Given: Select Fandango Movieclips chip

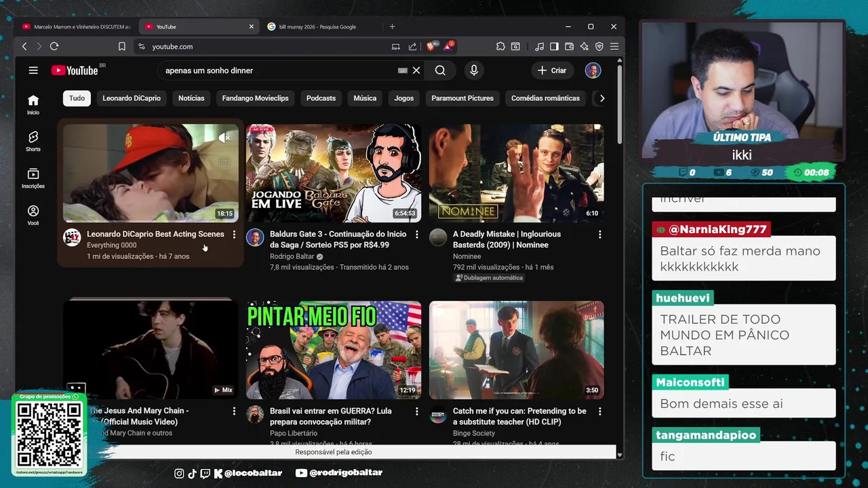Looking at the screenshot, I should click(255, 98).
